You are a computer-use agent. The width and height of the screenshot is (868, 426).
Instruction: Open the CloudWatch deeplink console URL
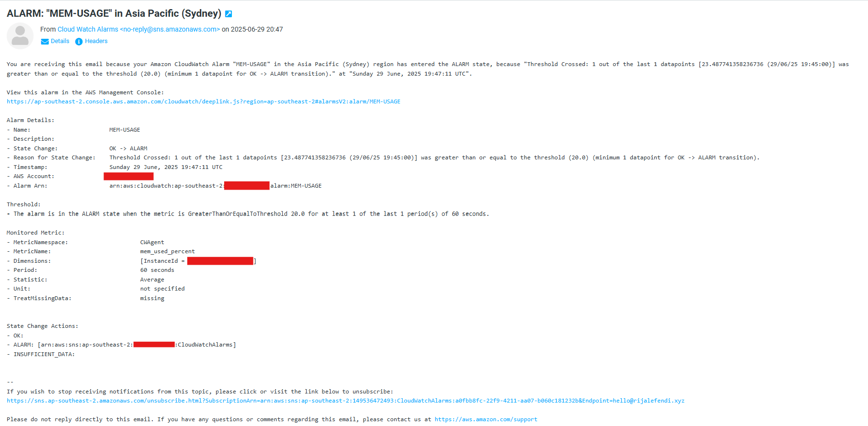(x=204, y=101)
